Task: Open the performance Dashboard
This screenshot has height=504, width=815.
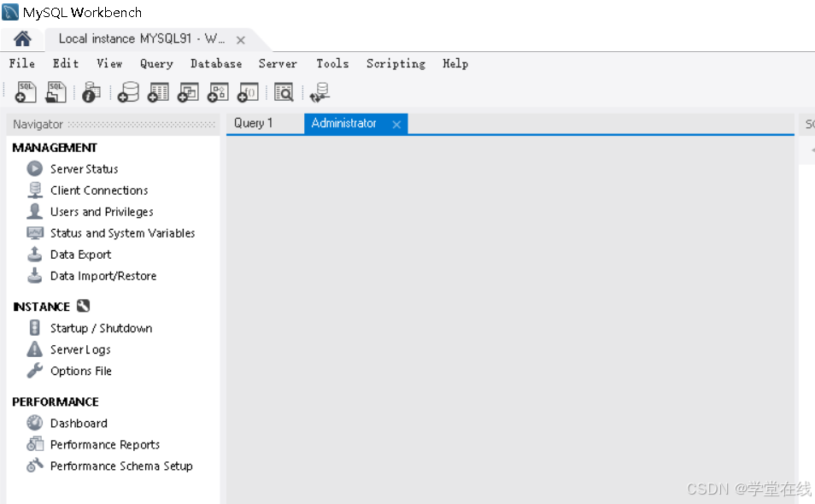Action: point(79,424)
